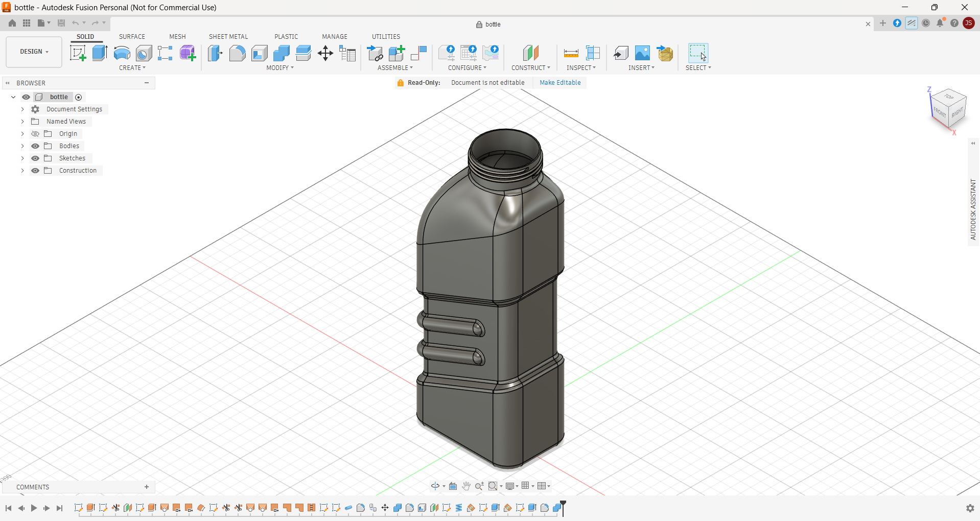Switch to the UTILITIES tab
The width and height of the screenshot is (980, 521).
[x=386, y=37]
